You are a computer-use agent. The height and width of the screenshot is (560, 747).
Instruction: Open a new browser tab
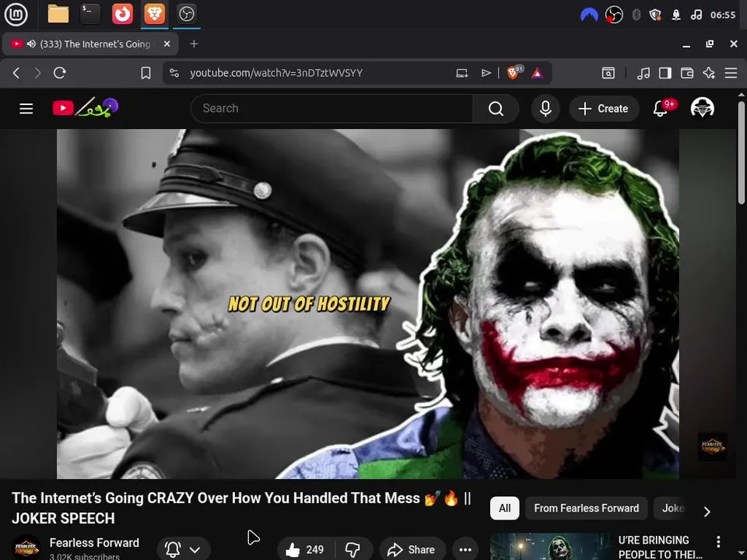click(x=194, y=44)
